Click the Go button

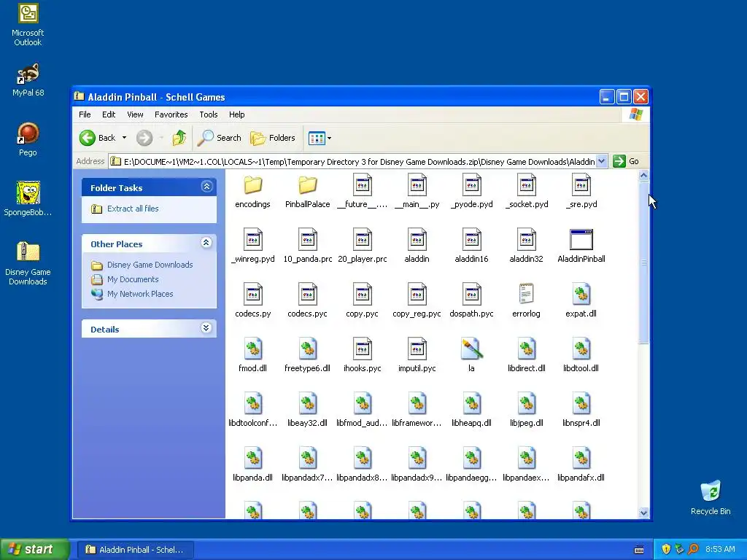pos(626,161)
